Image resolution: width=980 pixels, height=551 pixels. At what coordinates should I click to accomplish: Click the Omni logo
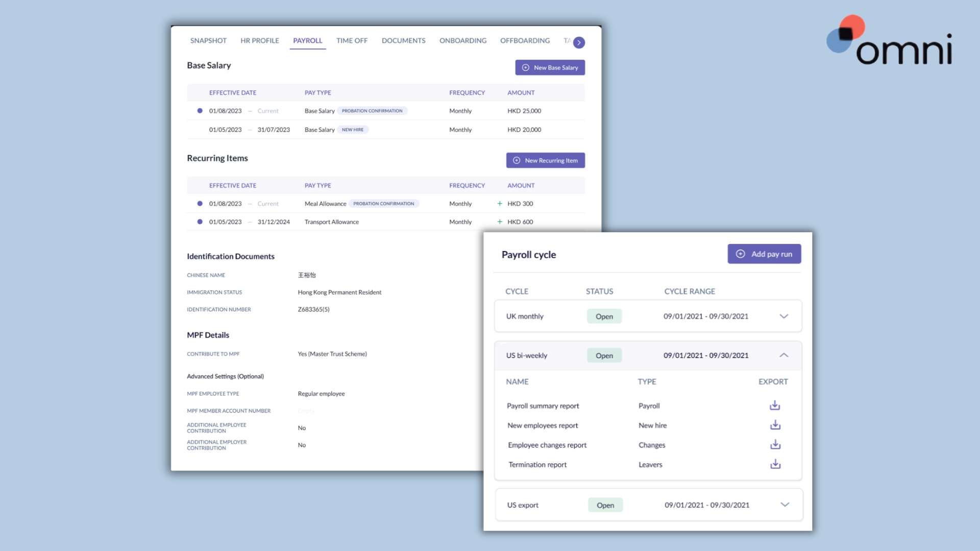889,40
